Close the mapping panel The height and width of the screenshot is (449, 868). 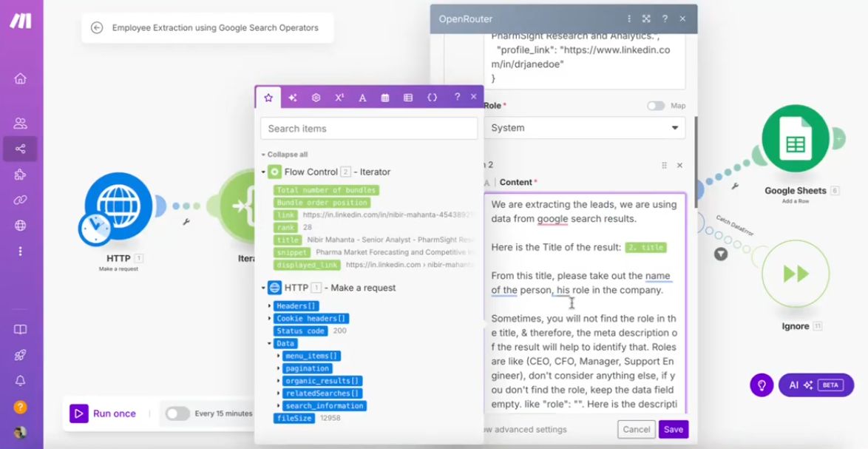(474, 96)
